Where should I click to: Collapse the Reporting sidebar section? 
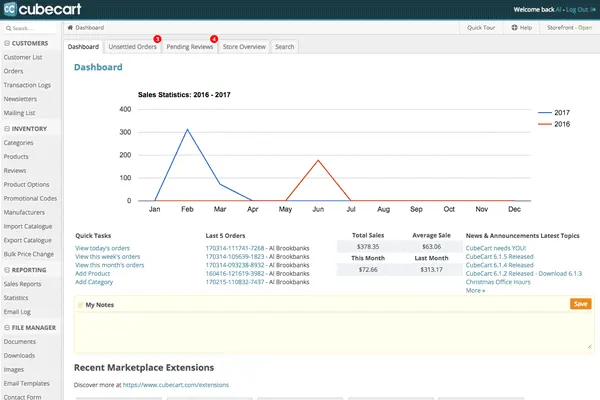click(7, 270)
